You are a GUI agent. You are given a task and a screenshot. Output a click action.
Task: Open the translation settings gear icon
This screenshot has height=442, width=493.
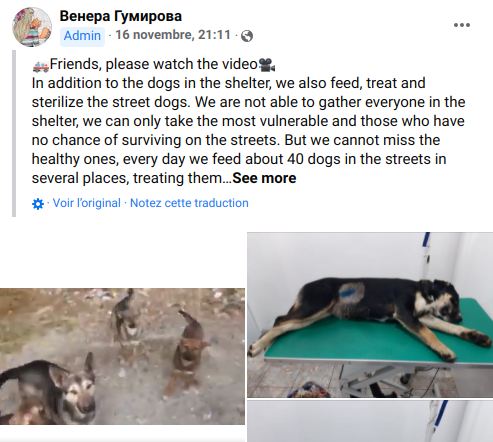[38, 204]
